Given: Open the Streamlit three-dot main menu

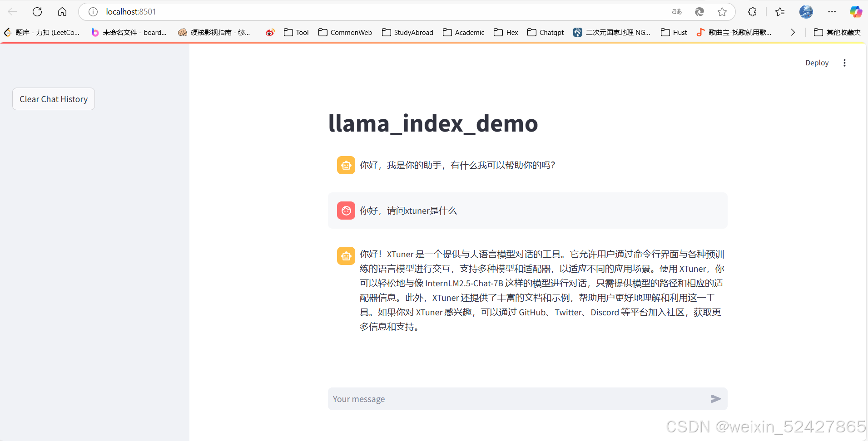Looking at the screenshot, I should point(844,63).
